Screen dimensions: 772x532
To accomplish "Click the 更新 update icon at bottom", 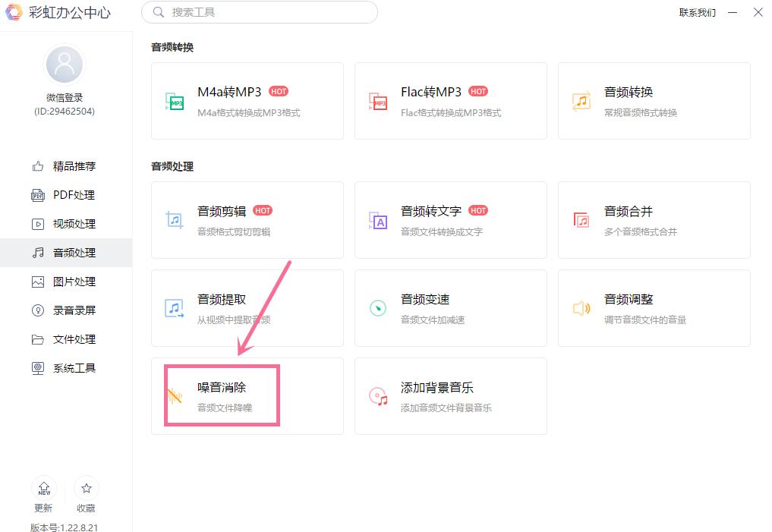I will [x=43, y=494].
